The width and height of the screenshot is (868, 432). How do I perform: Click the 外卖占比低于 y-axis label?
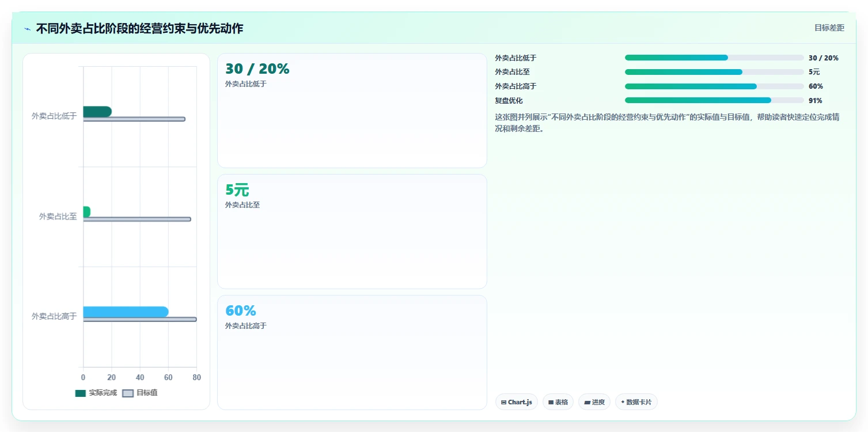[54, 116]
